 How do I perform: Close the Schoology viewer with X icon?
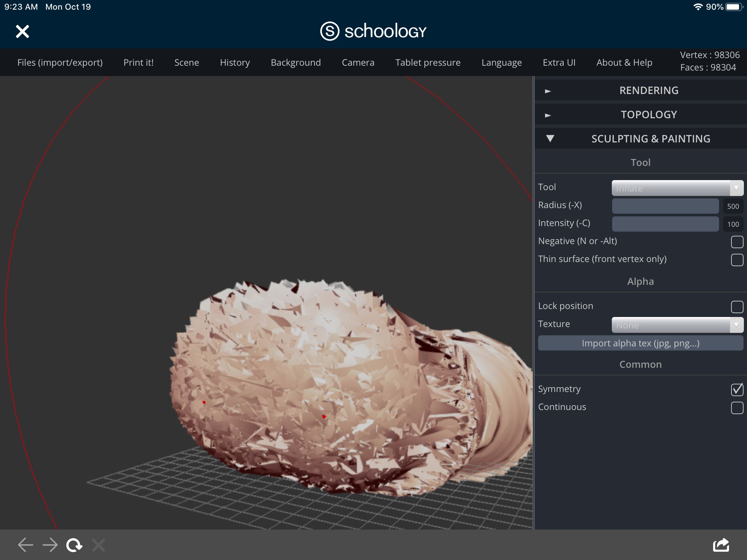click(22, 31)
